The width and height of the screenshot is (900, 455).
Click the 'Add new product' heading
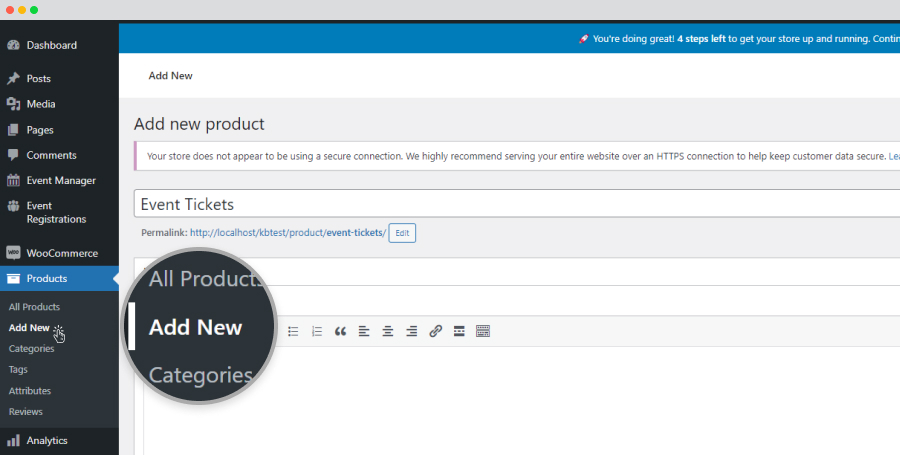(x=199, y=124)
